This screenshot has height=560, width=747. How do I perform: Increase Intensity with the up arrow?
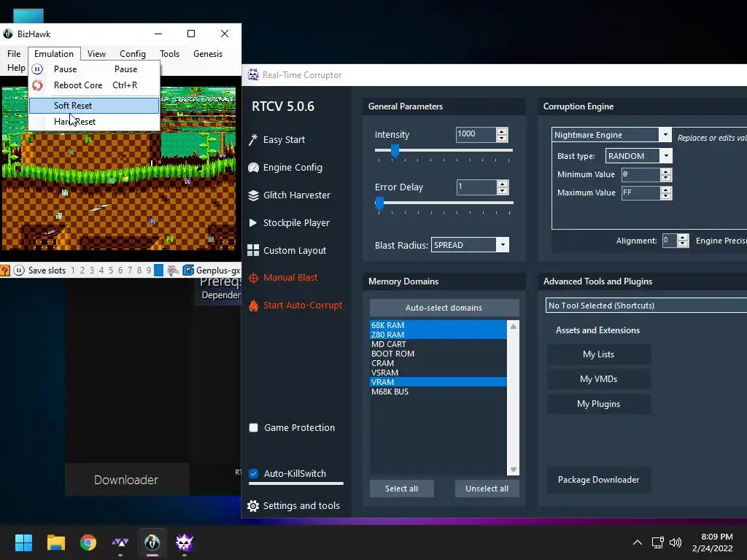coord(502,131)
